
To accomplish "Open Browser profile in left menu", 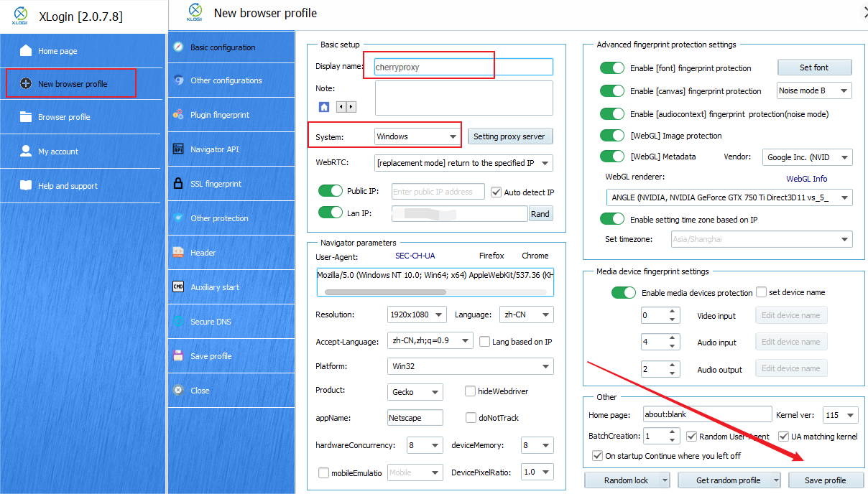I will pos(64,117).
